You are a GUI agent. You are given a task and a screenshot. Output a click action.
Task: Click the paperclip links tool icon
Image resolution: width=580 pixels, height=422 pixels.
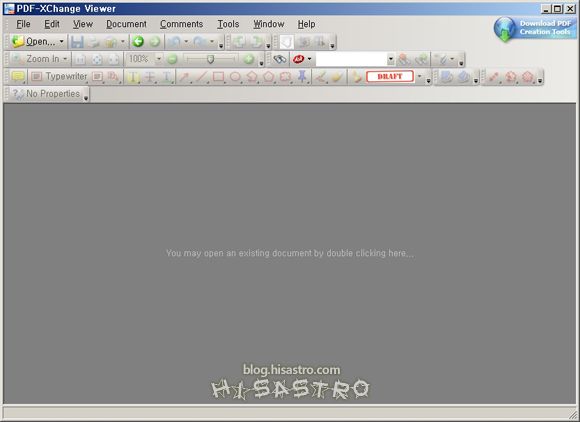click(442, 59)
